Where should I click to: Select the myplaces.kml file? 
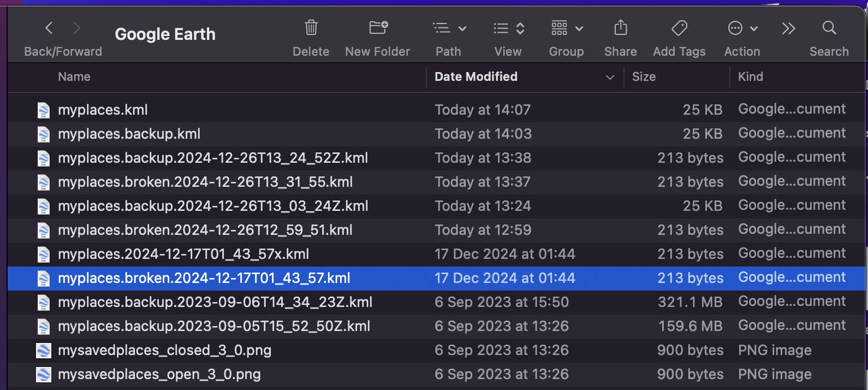(x=103, y=110)
